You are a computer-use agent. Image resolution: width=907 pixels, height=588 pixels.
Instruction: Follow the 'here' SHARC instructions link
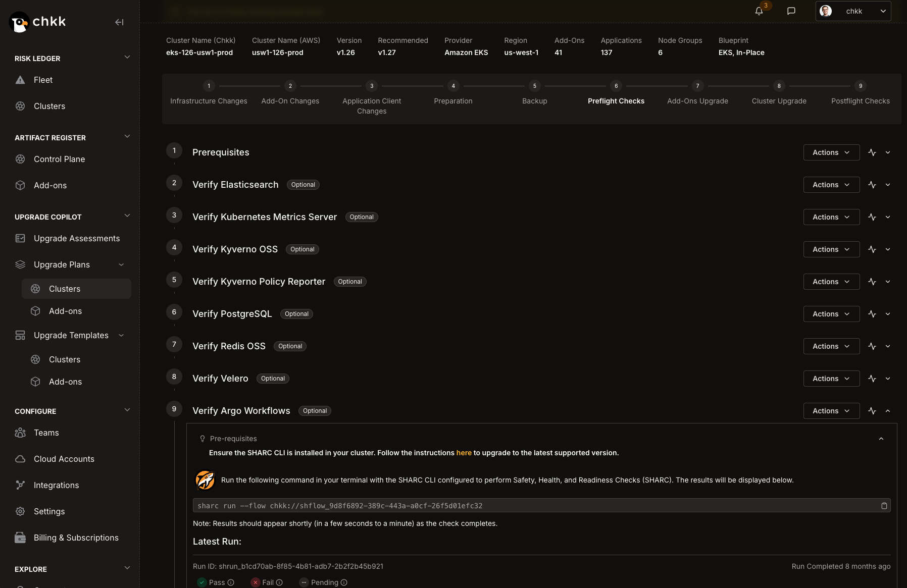(x=464, y=453)
